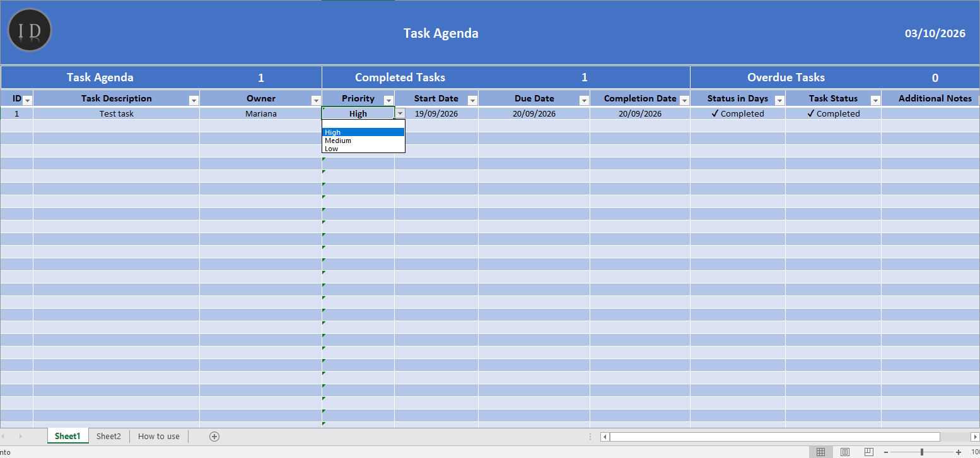The image size is (980, 458).
Task: Switch to the Sheet1 tab
Action: [67, 436]
